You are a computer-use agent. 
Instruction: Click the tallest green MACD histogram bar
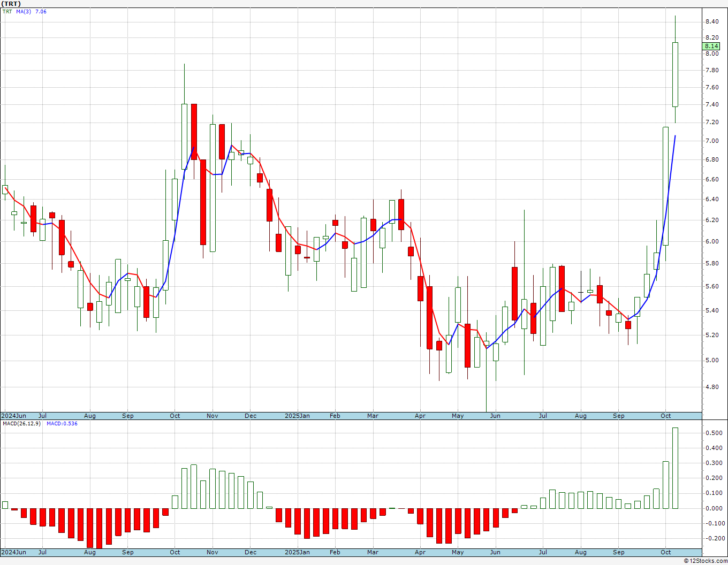(676, 468)
